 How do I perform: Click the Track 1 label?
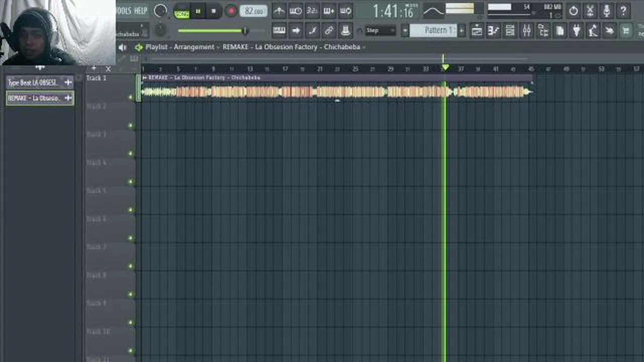(96, 78)
